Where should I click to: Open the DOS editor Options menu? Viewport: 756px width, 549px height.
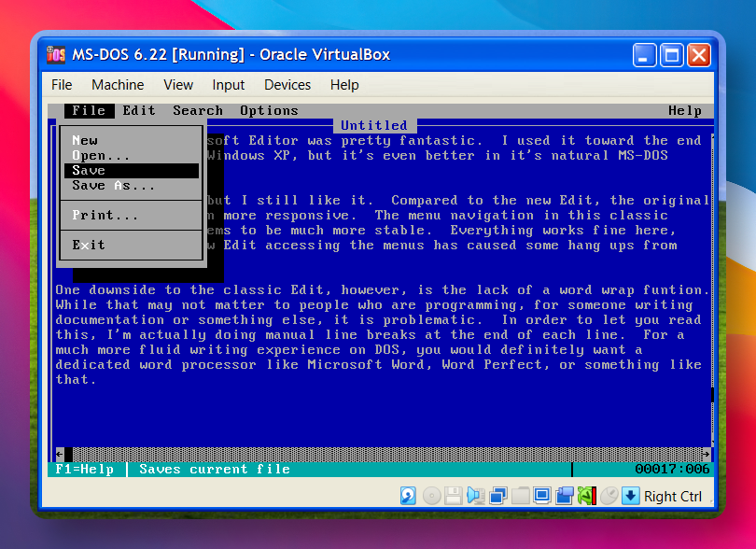[269, 110]
